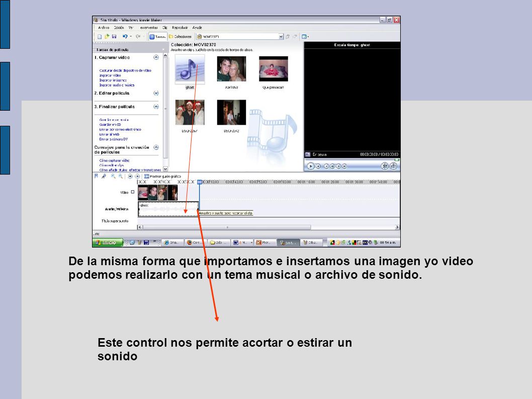532x399 pixels.
Task: Click the Set audio levels timeline icon
Action: click(97, 176)
